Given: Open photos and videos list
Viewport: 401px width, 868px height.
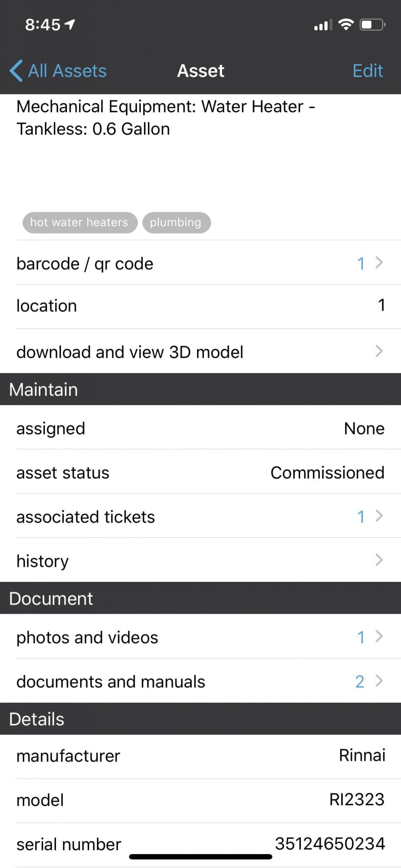Looking at the screenshot, I should pyautogui.click(x=200, y=637).
